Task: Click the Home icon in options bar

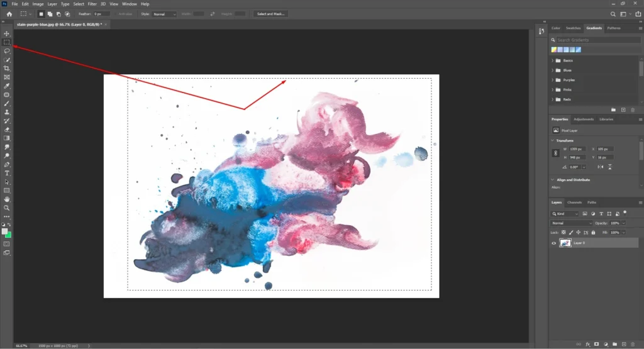Action: [x=9, y=14]
